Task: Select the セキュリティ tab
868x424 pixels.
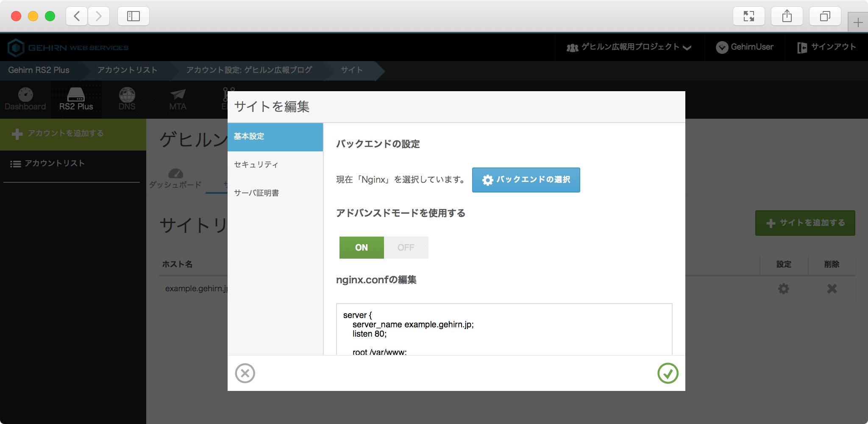Action: [x=256, y=165]
